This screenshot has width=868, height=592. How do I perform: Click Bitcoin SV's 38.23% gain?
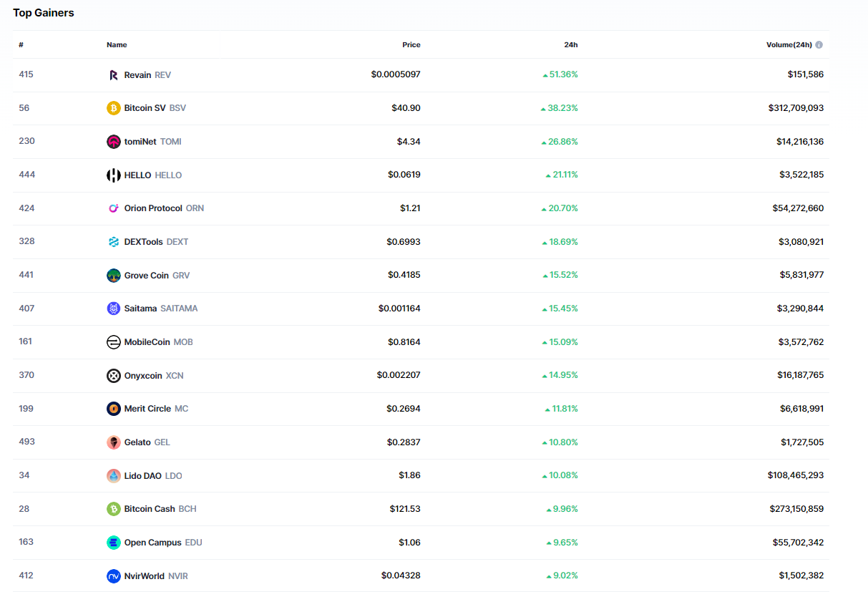[x=560, y=108]
